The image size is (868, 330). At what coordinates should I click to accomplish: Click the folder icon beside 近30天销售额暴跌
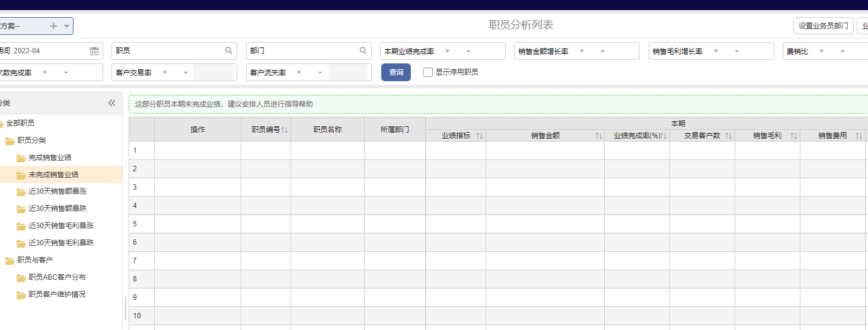point(21,209)
